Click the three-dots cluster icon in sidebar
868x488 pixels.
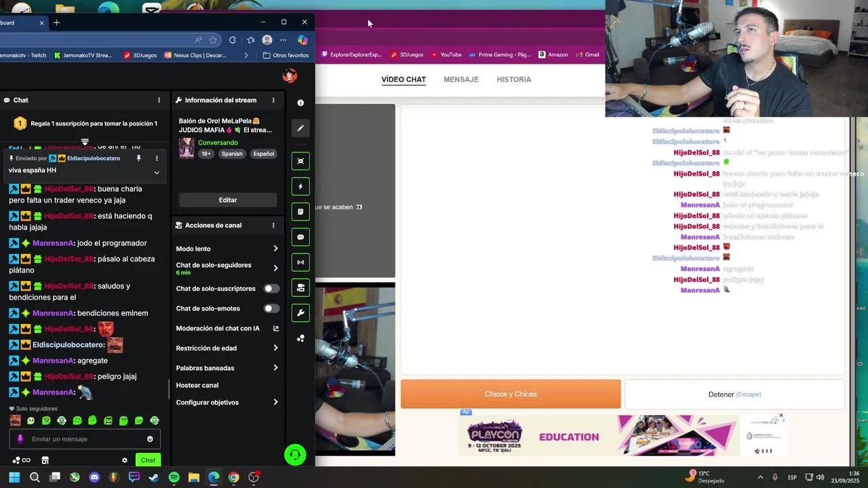pos(300,338)
